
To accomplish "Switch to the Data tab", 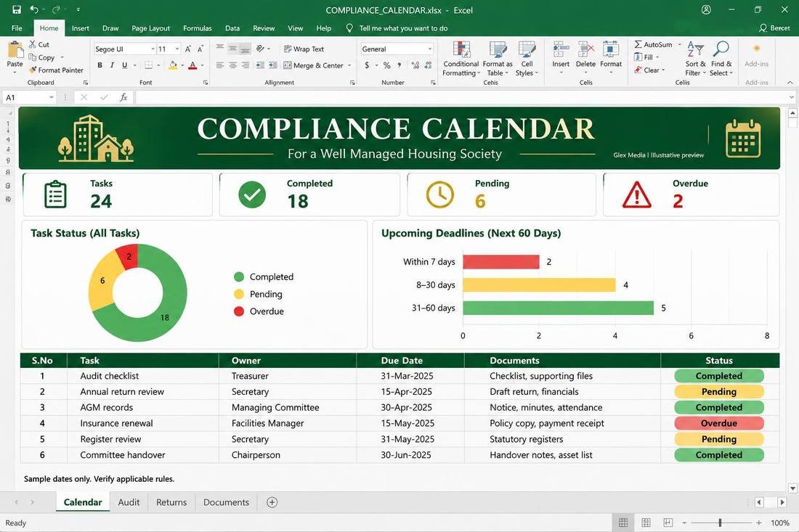I will [x=232, y=28].
